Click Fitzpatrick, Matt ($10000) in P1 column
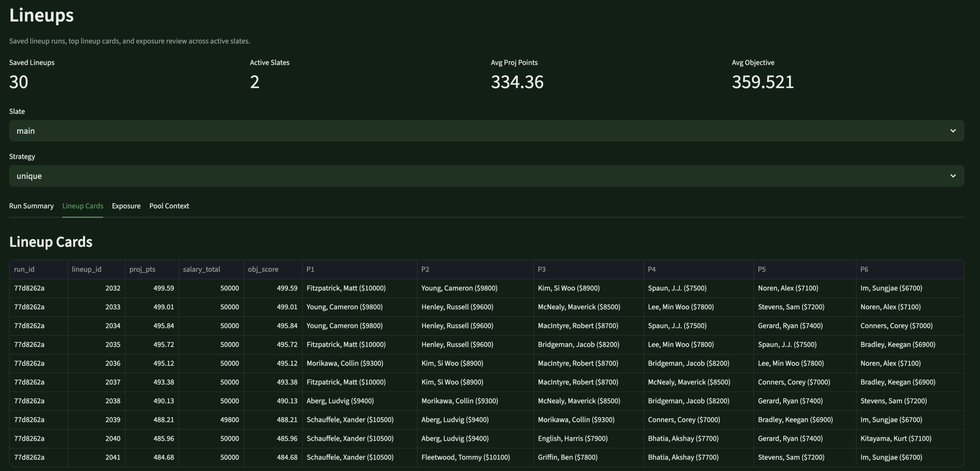Image resolution: width=980 pixels, height=471 pixels. point(346,288)
